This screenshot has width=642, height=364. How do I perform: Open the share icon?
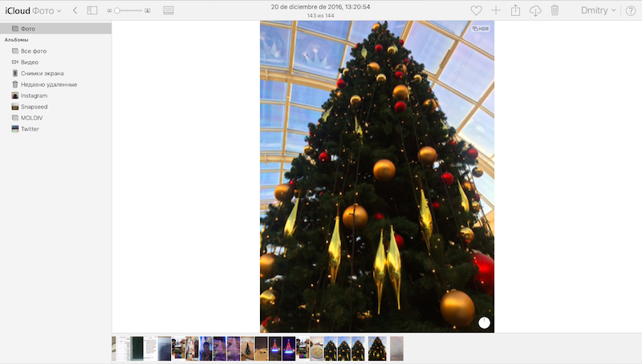click(515, 10)
